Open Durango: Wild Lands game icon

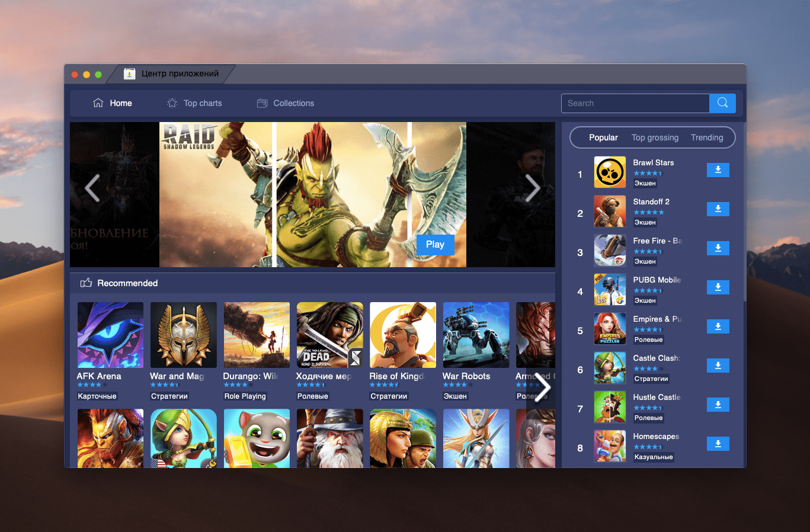(257, 335)
